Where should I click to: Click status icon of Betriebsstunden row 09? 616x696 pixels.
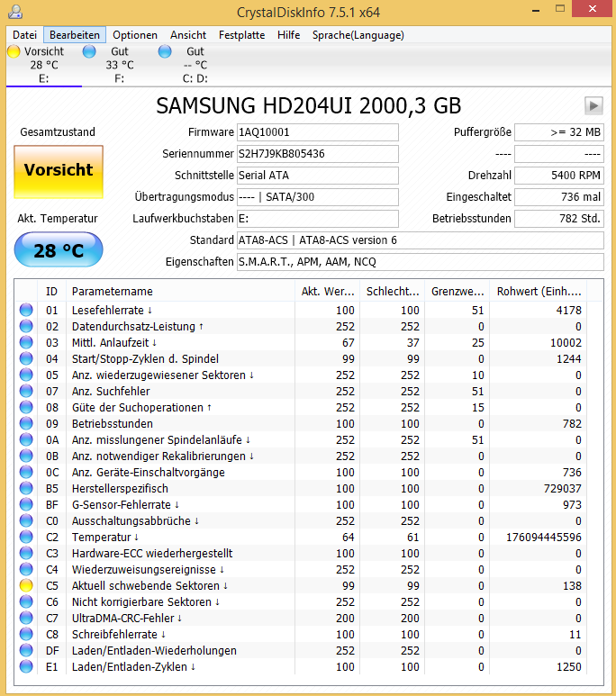pos(26,423)
